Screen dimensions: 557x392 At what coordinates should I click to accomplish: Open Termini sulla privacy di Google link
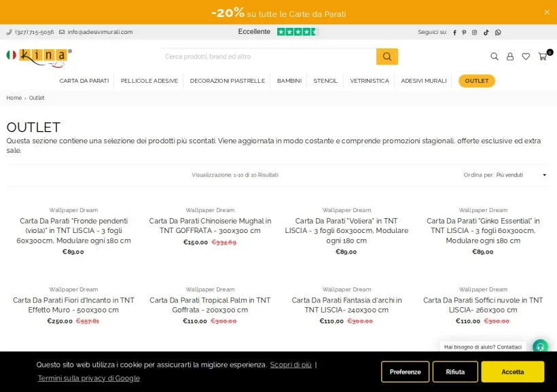[x=89, y=378]
